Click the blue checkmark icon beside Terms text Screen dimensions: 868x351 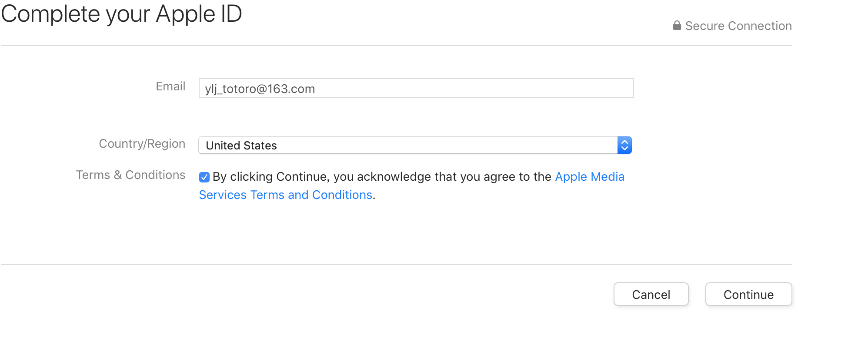pos(204,177)
